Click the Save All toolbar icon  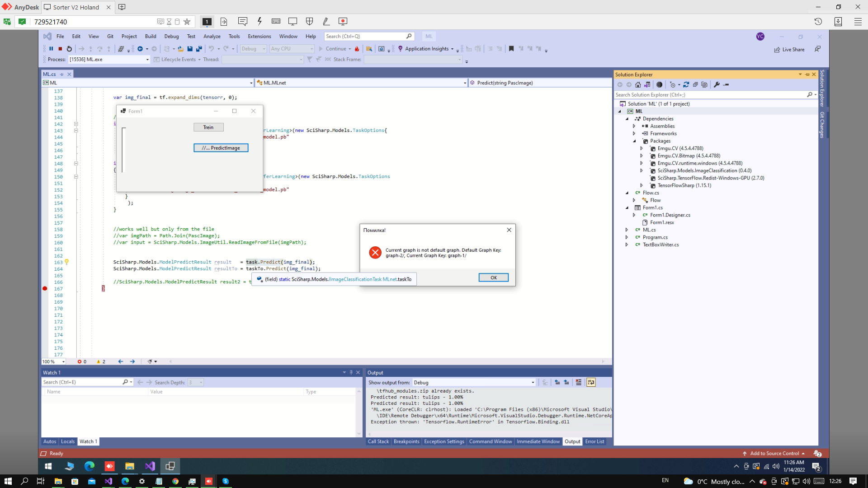coord(198,49)
